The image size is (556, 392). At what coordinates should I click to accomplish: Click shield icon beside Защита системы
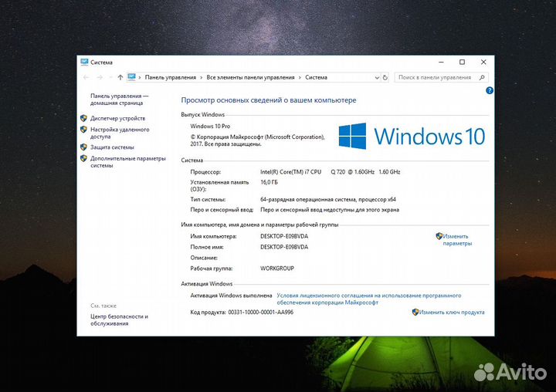(x=83, y=147)
